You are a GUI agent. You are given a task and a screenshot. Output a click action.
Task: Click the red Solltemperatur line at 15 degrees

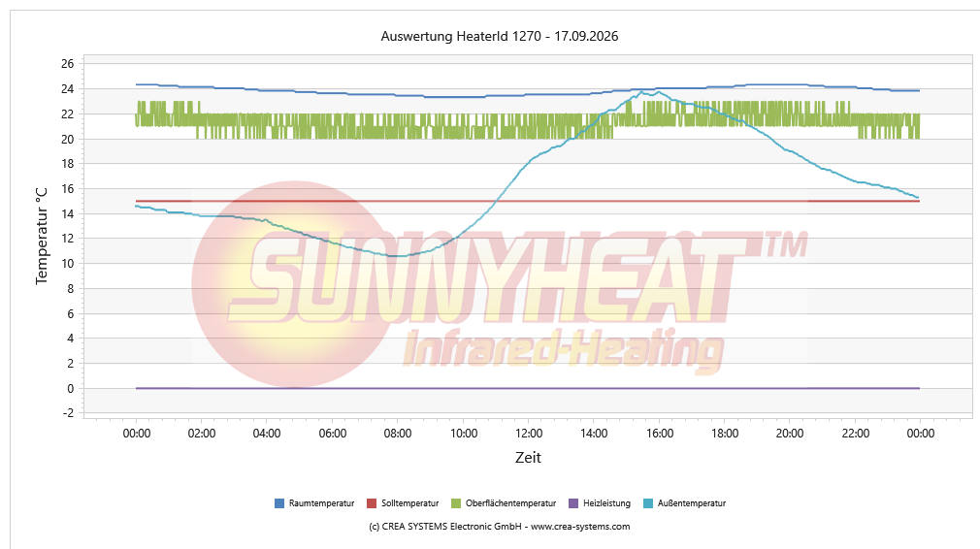tap(528, 201)
